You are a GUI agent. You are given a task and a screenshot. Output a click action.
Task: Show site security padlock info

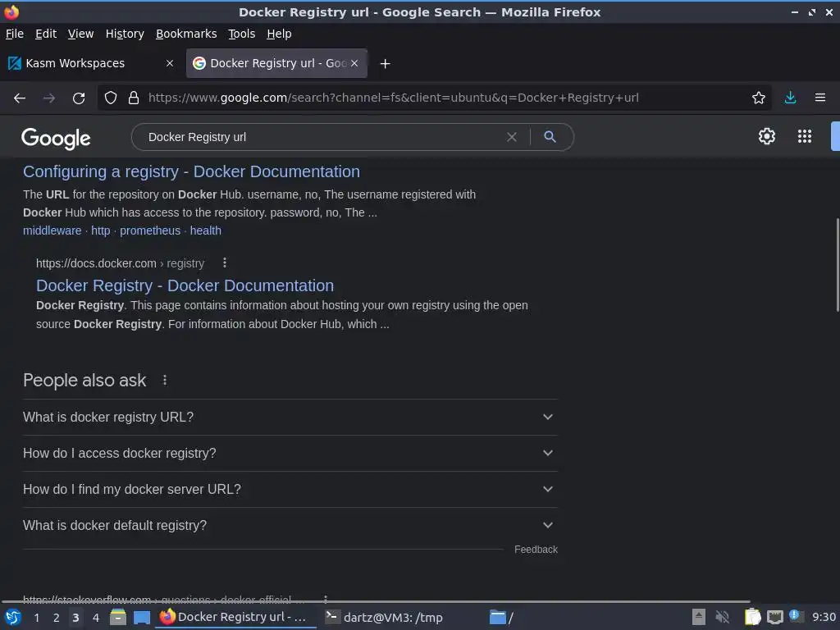point(134,98)
